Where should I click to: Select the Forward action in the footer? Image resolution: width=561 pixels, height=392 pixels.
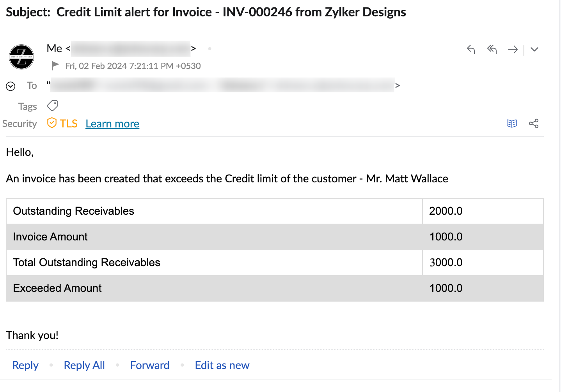click(x=150, y=365)
